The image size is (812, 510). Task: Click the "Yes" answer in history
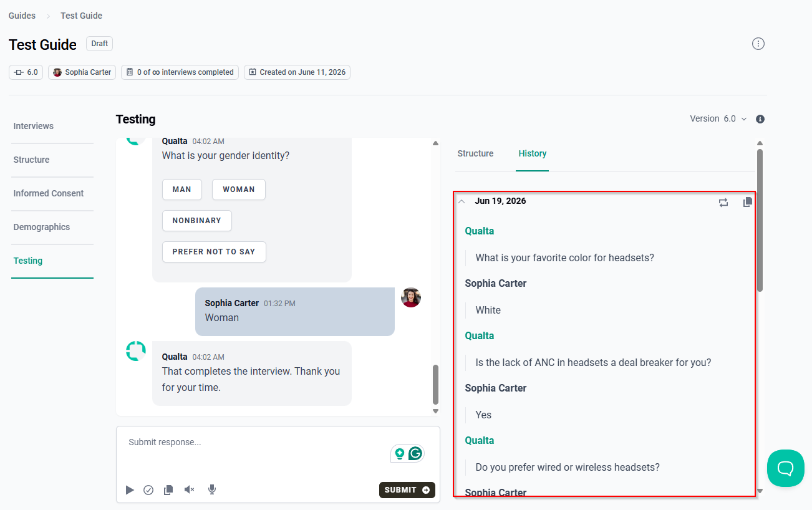click(484, 415)
